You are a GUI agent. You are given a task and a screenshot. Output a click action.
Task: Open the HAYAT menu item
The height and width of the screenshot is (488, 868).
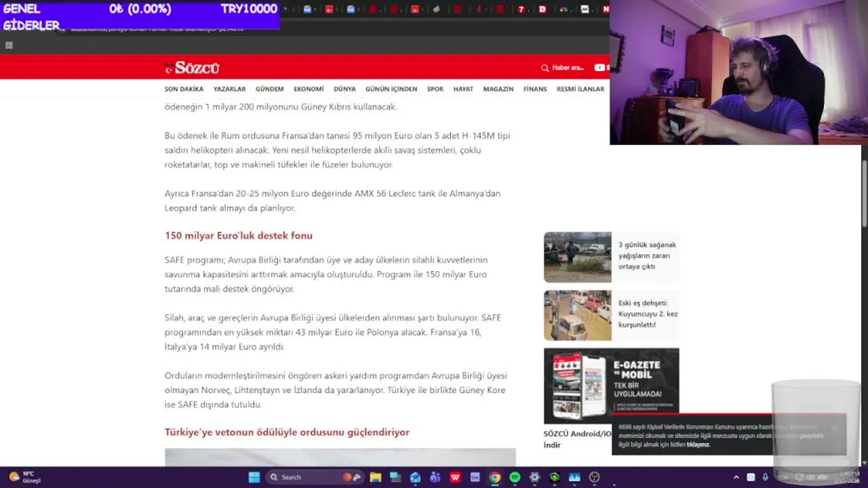[463, 89]
